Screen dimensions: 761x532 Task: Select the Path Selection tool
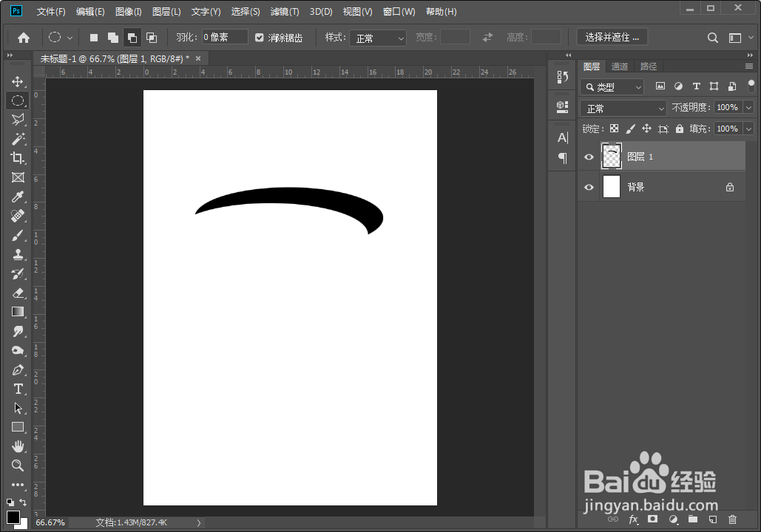point(18,408)
